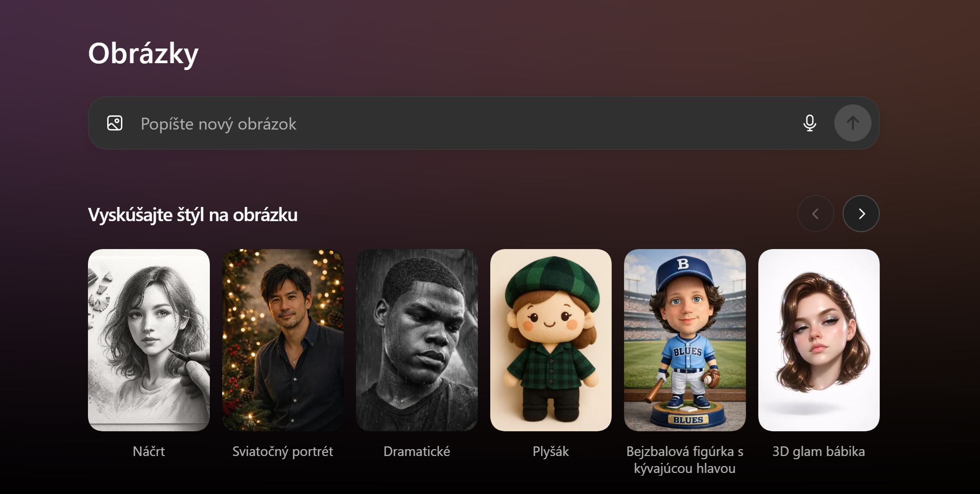Select the Náčrt sketch style thumbnail

[149, 340]
